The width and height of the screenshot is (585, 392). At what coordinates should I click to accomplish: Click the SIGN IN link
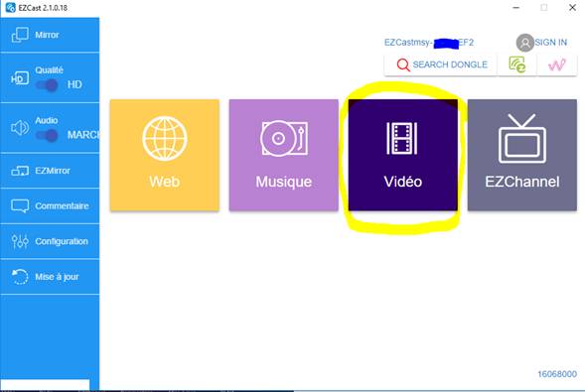(550, 43)
